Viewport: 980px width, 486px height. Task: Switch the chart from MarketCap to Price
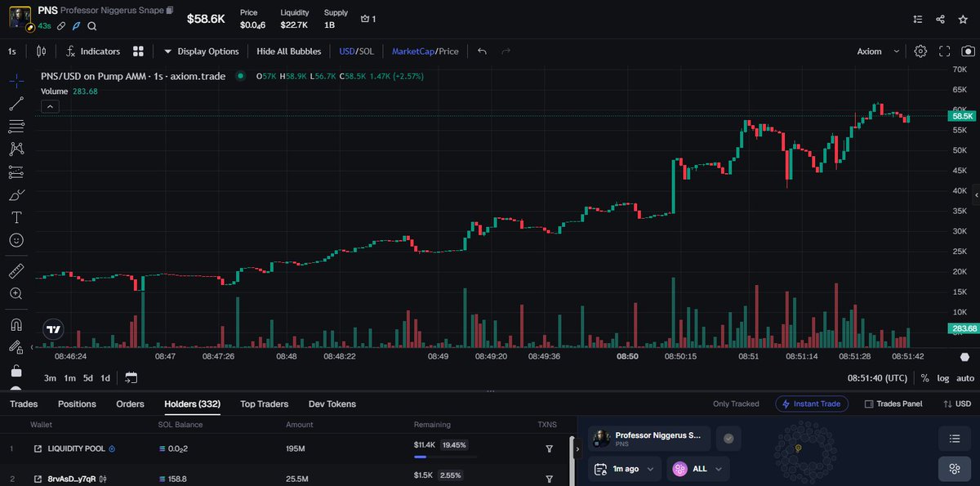(x=449, y=51)
